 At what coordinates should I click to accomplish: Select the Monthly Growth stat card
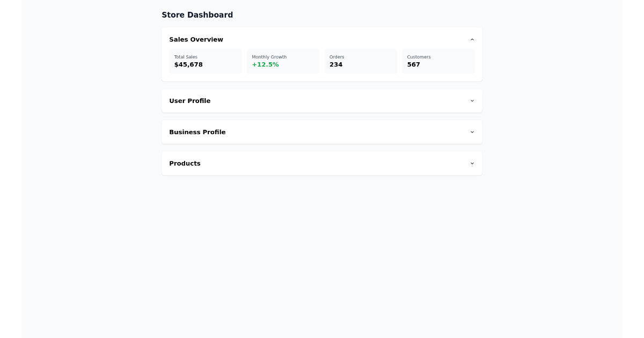click(283, 61)
